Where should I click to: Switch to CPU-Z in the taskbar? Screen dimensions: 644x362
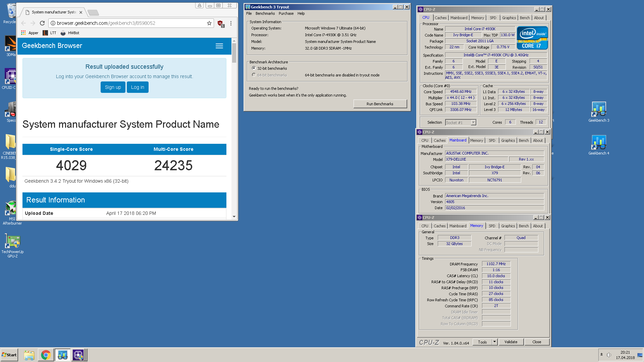78,355
